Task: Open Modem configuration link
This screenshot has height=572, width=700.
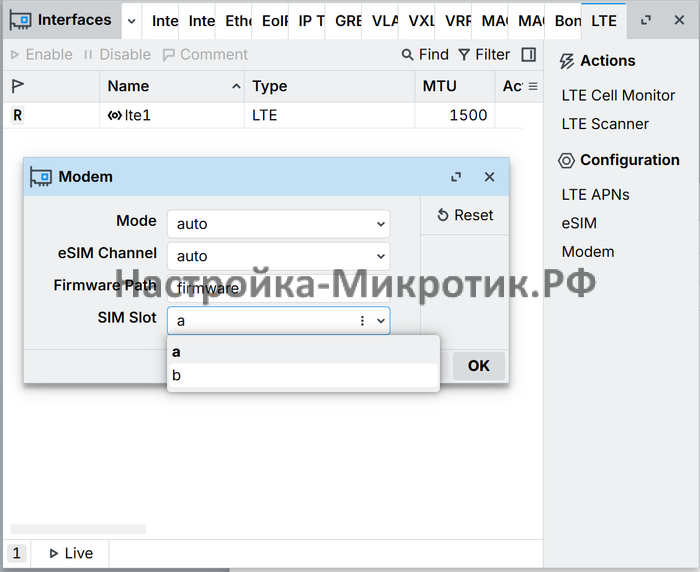Action: [x=588, y=251]
